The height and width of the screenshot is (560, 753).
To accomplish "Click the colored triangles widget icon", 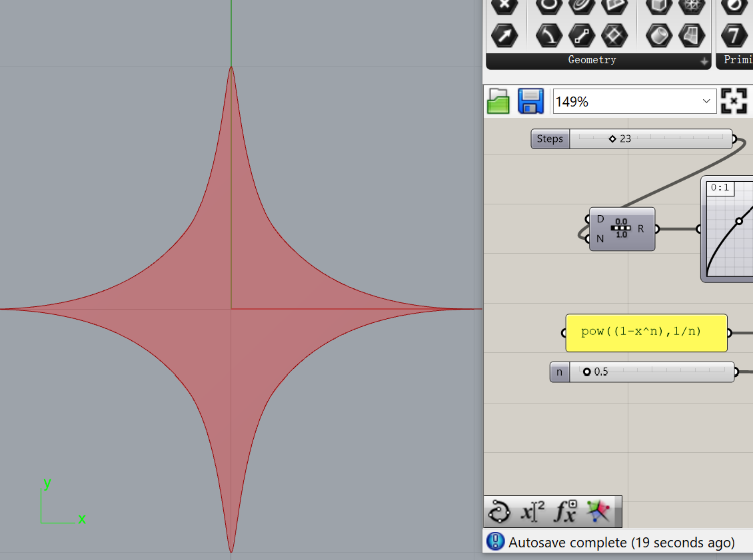I will [598, 511].
